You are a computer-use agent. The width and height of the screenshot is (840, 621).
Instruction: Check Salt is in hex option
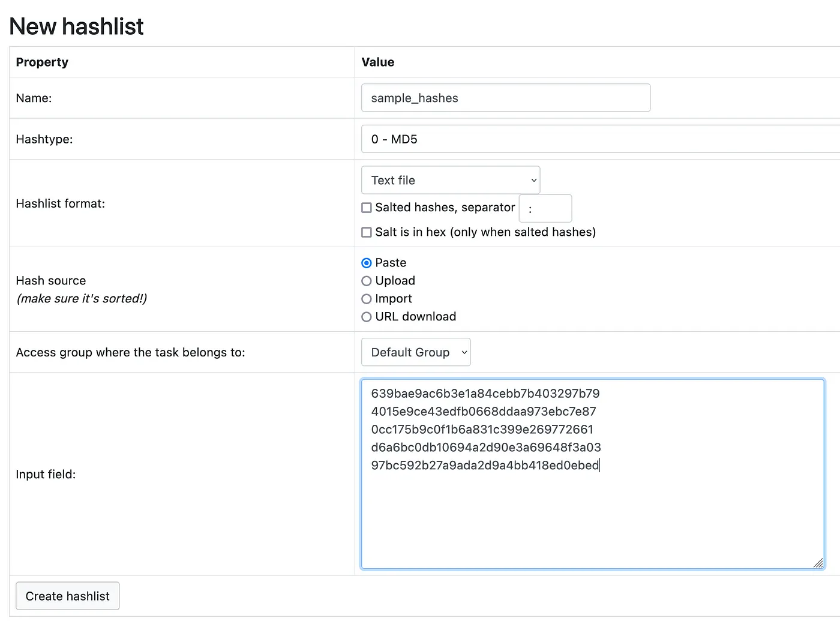(x=367, y=232)
